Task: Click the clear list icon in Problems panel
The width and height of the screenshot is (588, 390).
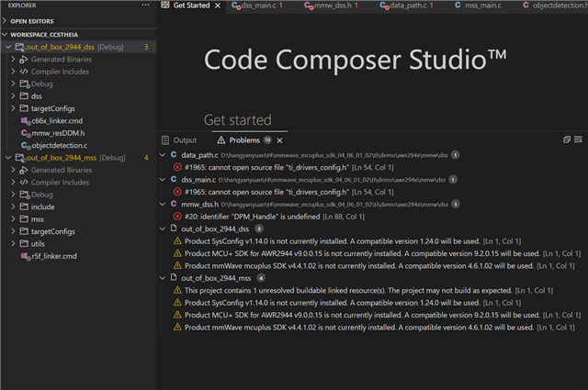Action: point(578,139)
